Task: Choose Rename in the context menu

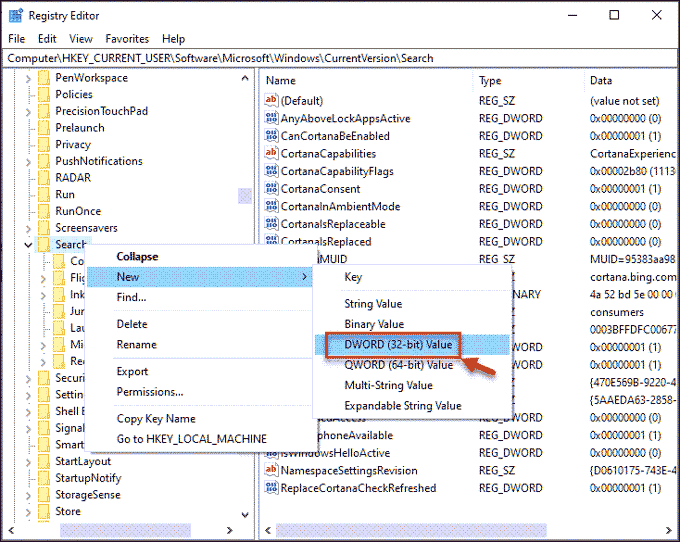Action: [x=199, y=344]
